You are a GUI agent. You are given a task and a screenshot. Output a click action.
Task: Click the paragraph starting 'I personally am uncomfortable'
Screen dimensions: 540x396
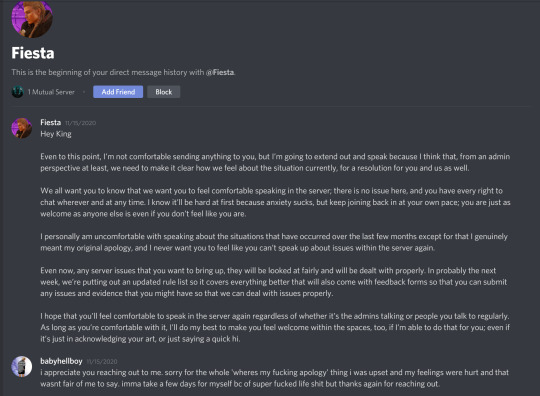tap(274, 242)
